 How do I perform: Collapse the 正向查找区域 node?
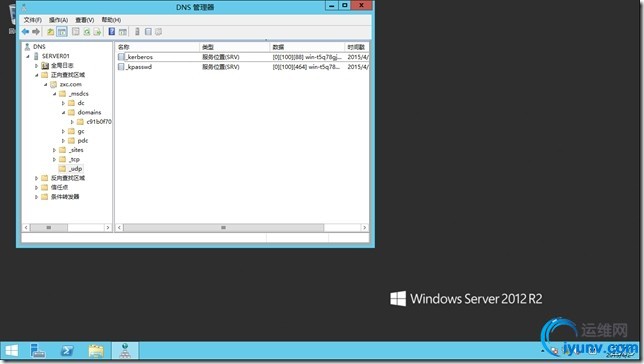point(37,75)
